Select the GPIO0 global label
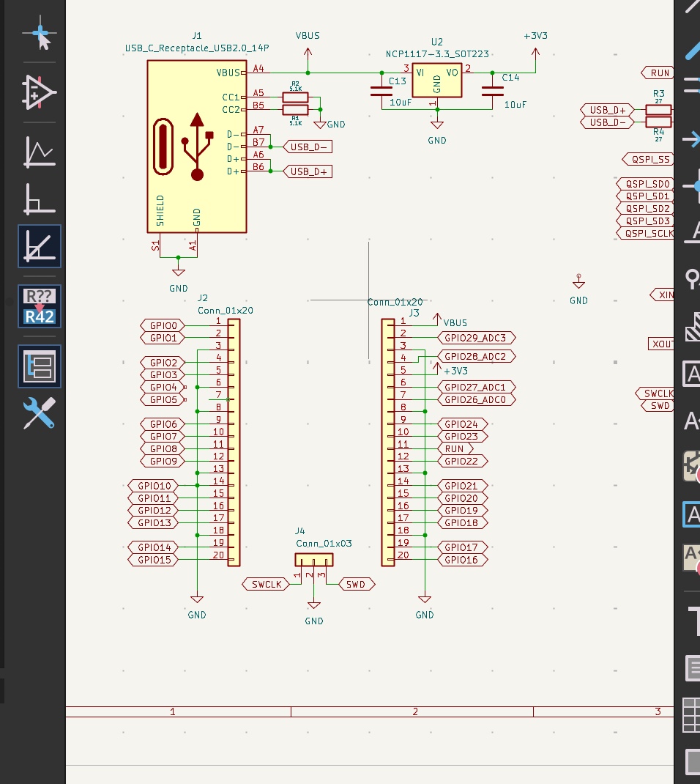 point(163,325)
